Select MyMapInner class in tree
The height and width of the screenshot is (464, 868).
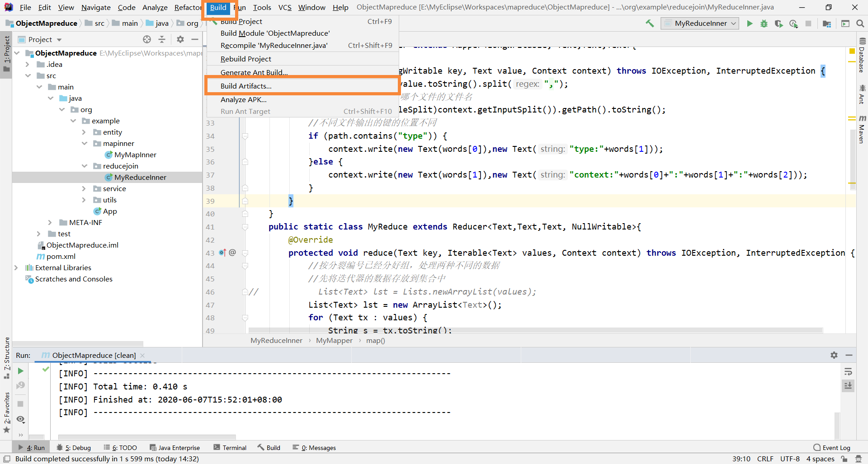pyautogui.click(x=135, y=155)
